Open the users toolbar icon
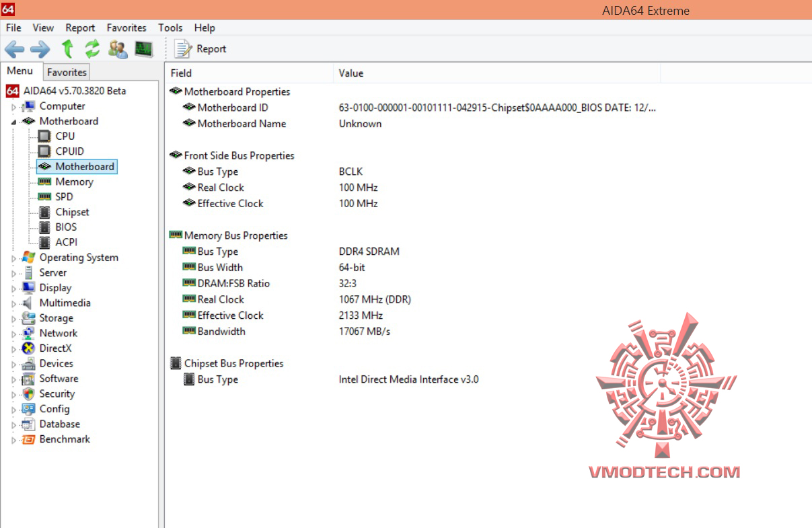Screen dimensions: 812x528 pos(118,49)
